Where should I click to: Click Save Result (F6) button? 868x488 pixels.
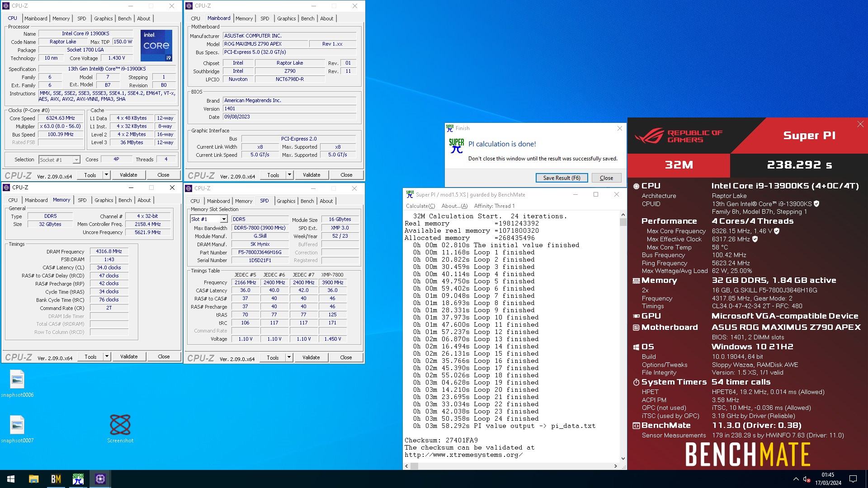[x=561, y=178]
